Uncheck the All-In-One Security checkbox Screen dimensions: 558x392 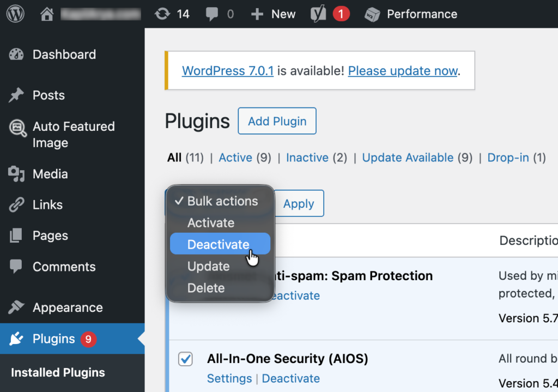pyautogui.click(x=185, y=359)
